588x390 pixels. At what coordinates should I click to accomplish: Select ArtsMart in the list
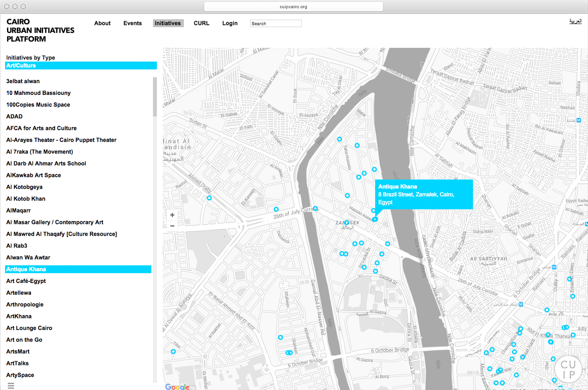pos(18,351)
